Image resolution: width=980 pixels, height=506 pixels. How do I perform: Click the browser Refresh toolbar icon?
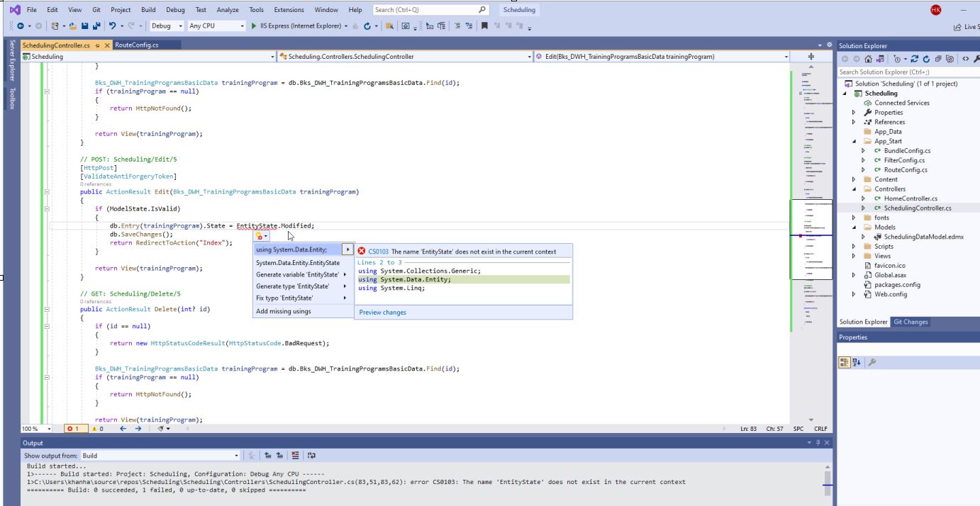coord(367,26)
